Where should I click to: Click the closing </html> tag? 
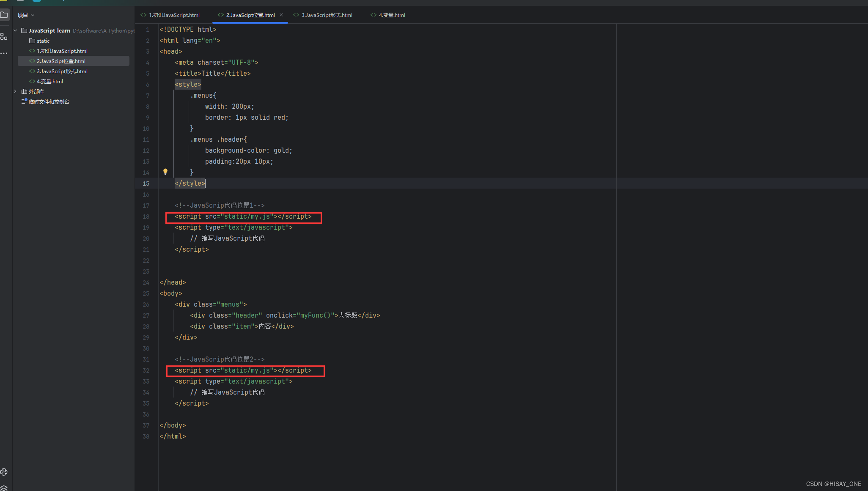point(173,436)
